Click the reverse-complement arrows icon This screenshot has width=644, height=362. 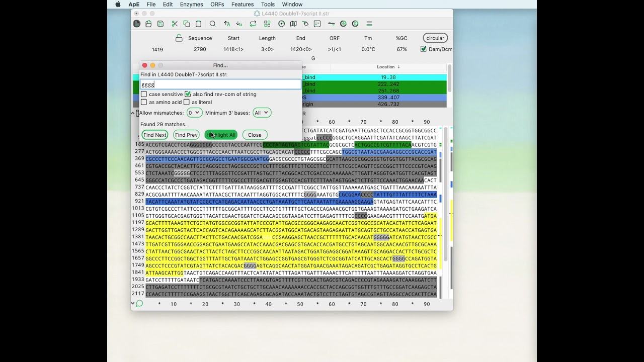click(x=253, y=24)
